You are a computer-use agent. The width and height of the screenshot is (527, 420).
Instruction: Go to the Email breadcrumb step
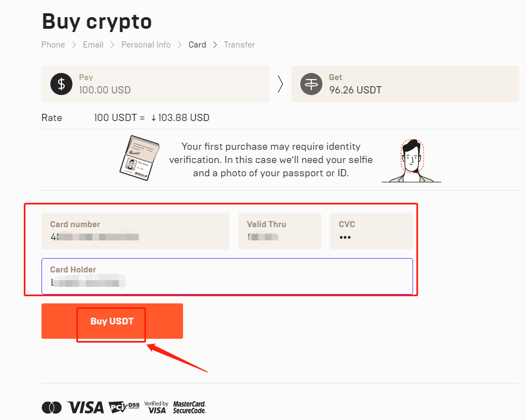[93, 45]
